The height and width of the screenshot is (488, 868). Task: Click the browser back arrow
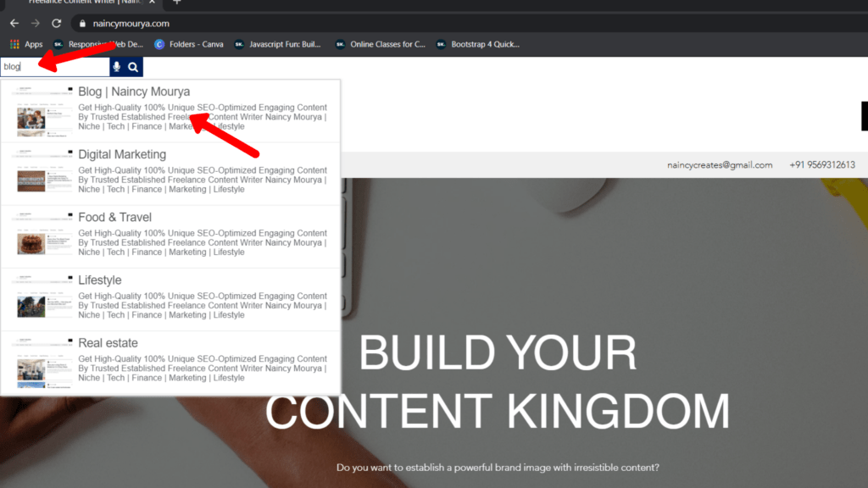click(x=14, y=23)
